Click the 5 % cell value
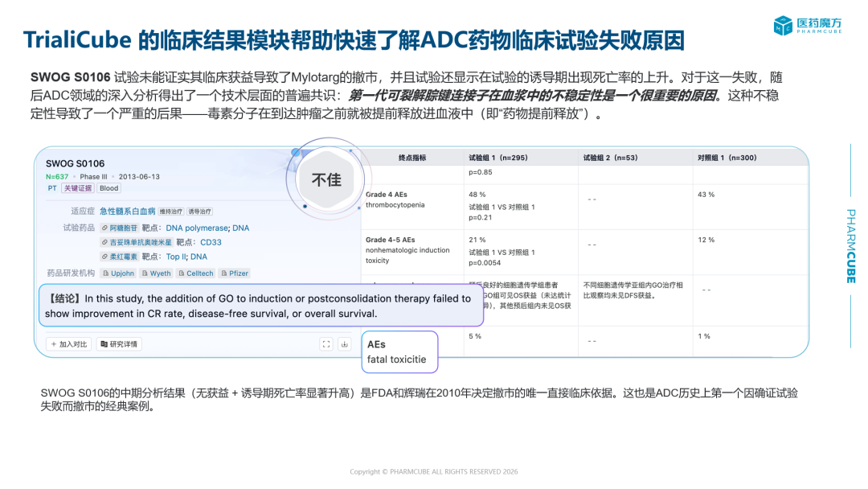868x489 pixels. [474, 336]
